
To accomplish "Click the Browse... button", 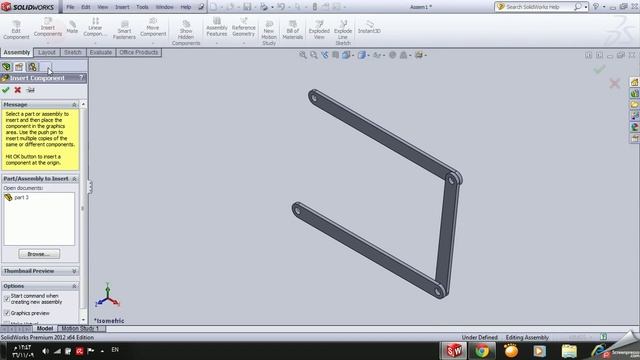I will (x=39, y=254).
